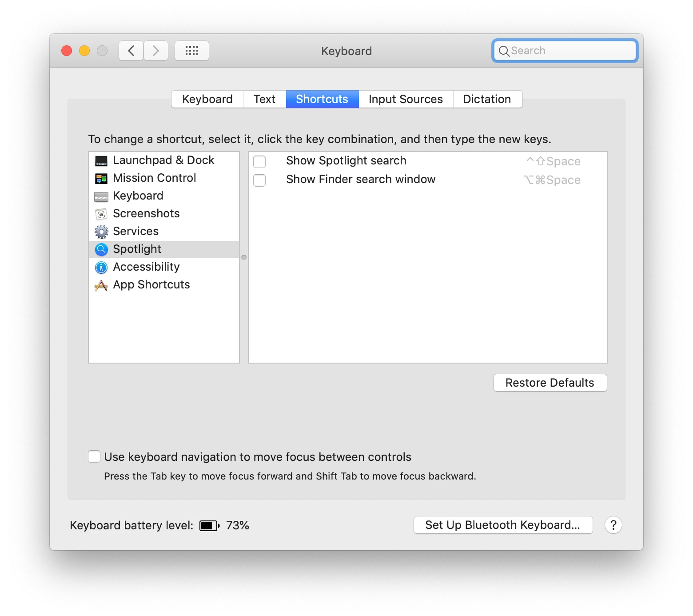693x616 pixels.
Task: Open the Input Sources tab
Action: tap(406, 99)
